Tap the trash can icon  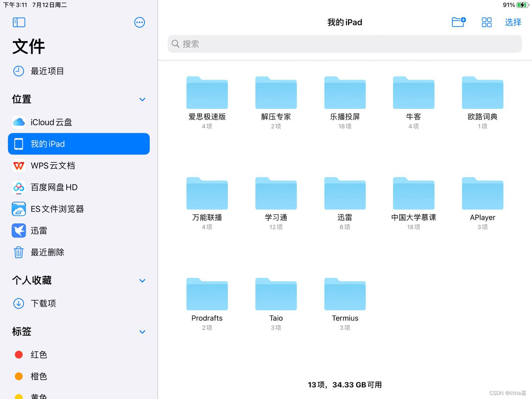(x=19, y=252)
